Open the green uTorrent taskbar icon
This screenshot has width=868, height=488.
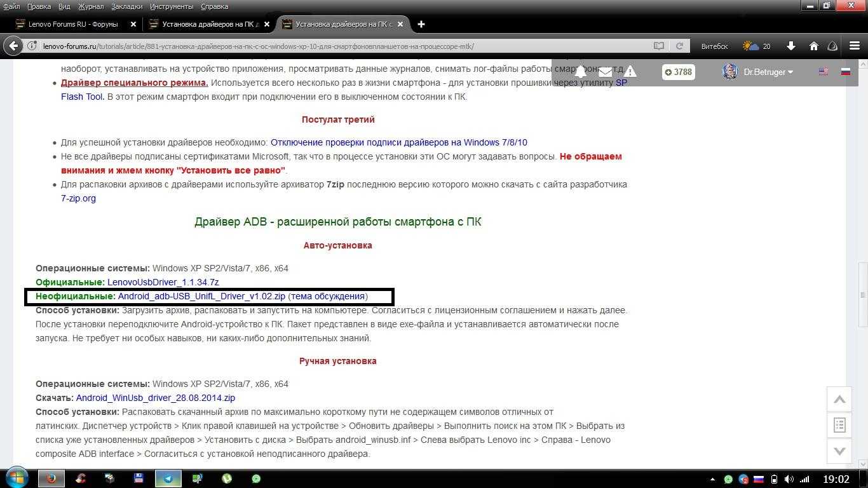coord(227,478)
